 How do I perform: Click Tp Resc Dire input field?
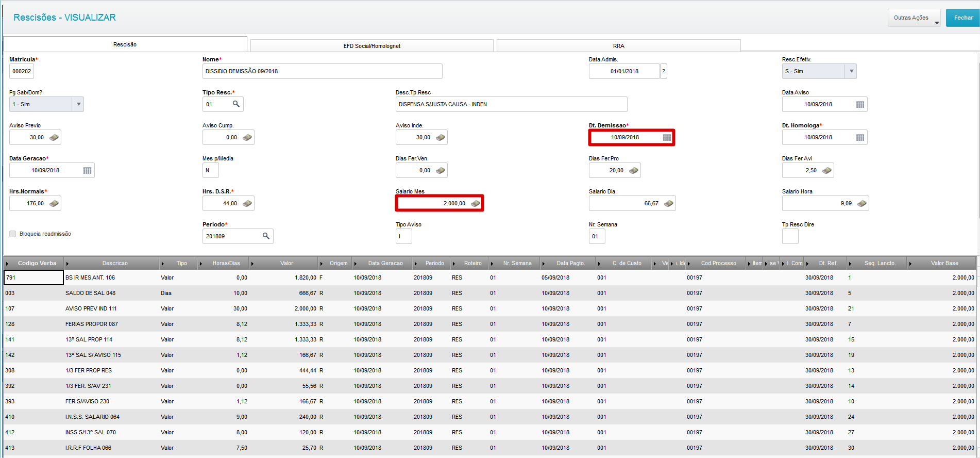[x=790, y=236]
